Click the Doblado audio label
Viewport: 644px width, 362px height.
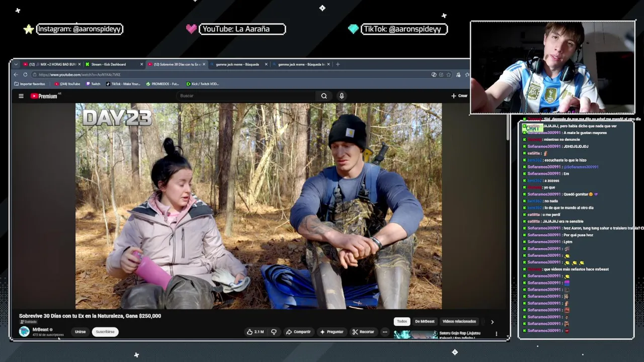29,322
